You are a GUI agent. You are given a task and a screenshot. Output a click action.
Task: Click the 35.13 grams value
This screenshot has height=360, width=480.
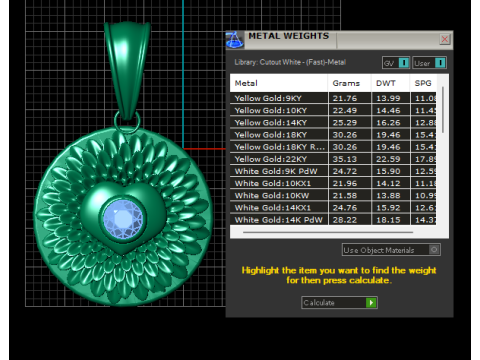coord(345,159)
